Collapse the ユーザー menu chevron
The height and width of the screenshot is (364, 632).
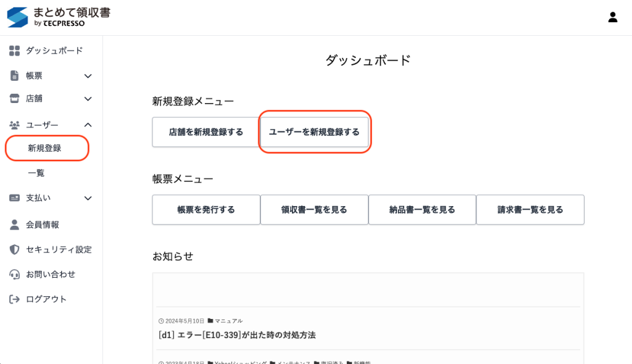[88, 125]
